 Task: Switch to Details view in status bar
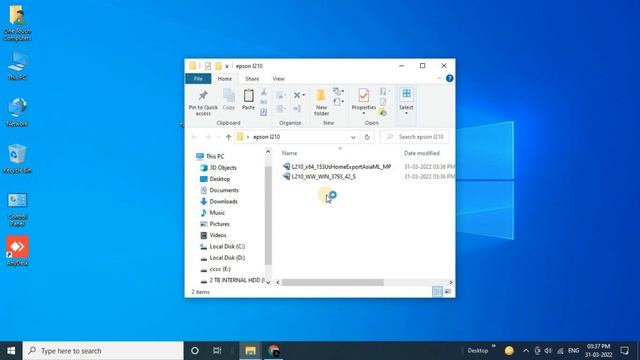coord(437,292)
